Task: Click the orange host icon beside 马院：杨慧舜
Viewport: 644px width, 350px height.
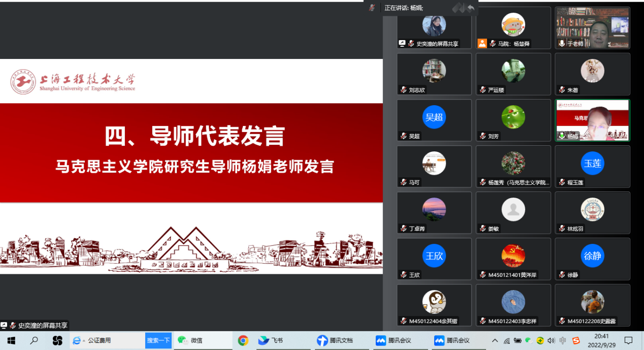Action: pyautogui.click(x=482, y=44)
